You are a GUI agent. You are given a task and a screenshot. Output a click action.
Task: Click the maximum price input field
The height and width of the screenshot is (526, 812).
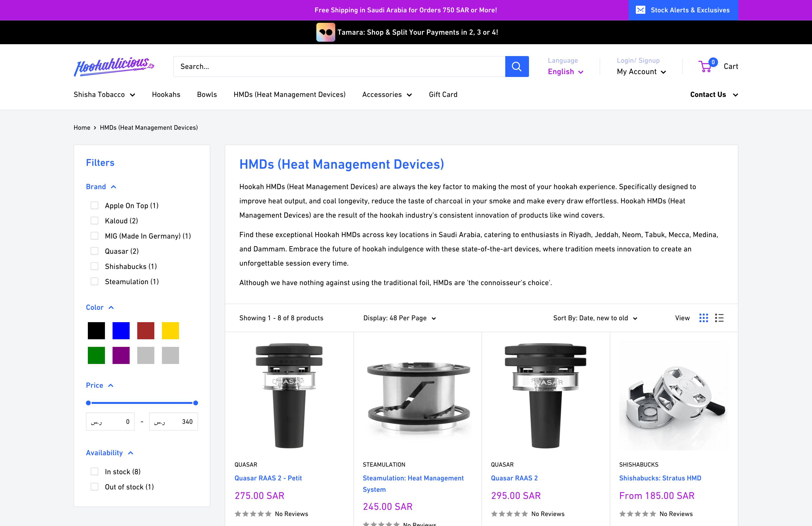[173, 421]
